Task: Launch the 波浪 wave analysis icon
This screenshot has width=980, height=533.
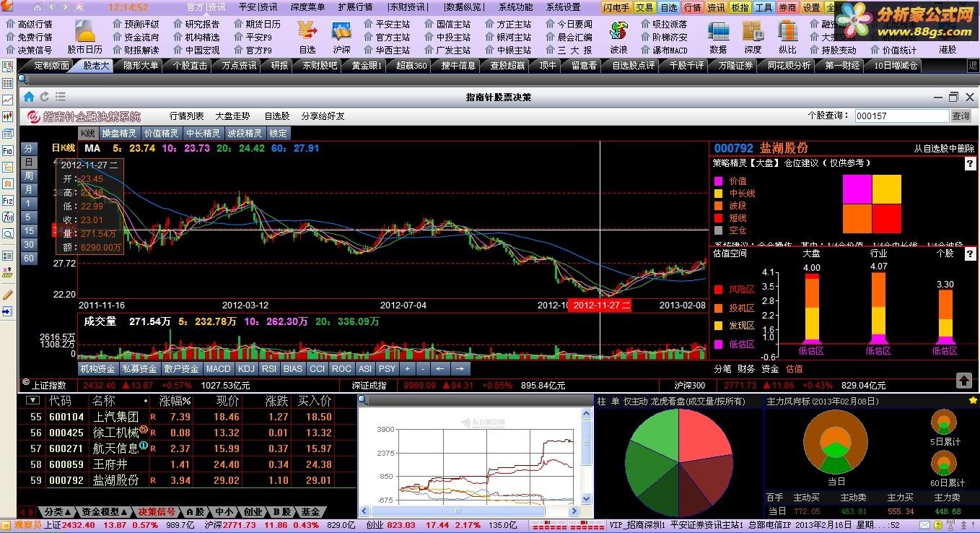Action: tap(618, 31)
